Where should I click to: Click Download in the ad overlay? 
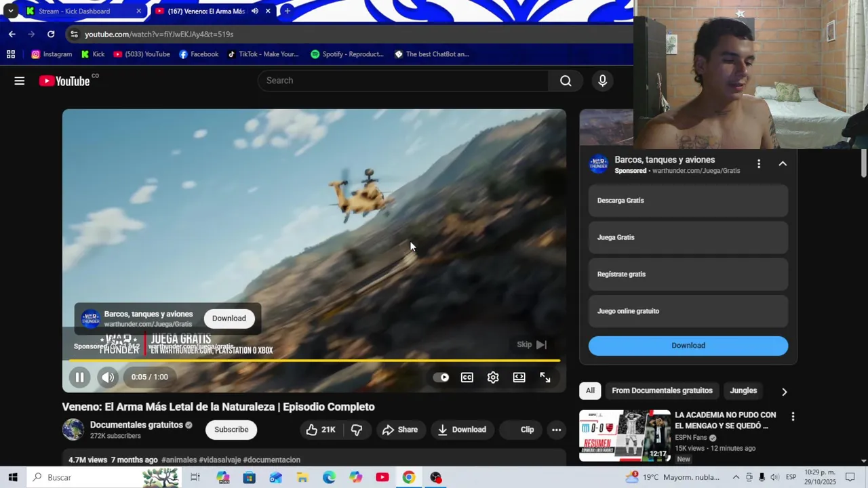[x=229, y=319]
